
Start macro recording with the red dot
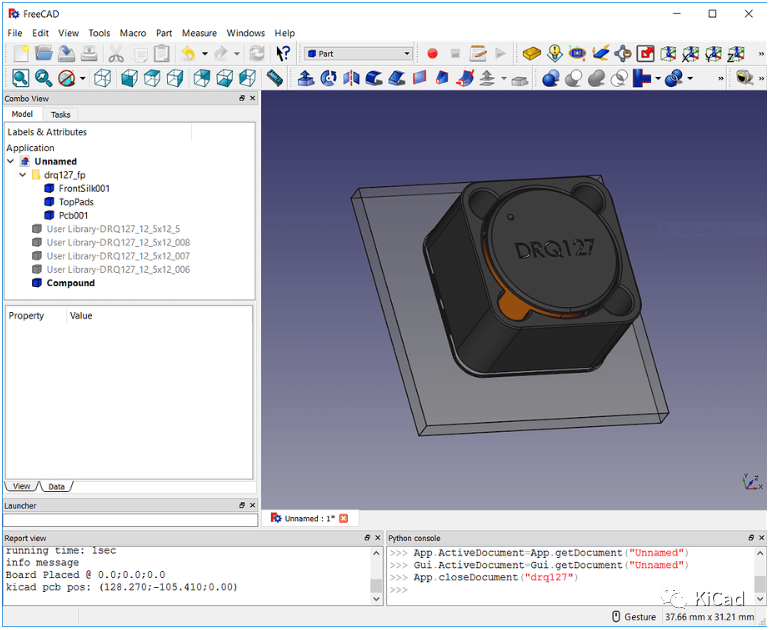[x=432, y=54]
